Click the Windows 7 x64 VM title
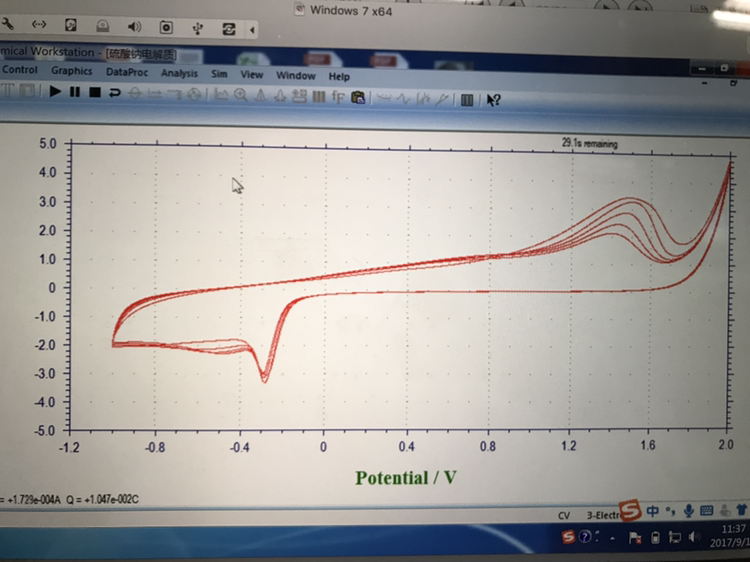 351,10
